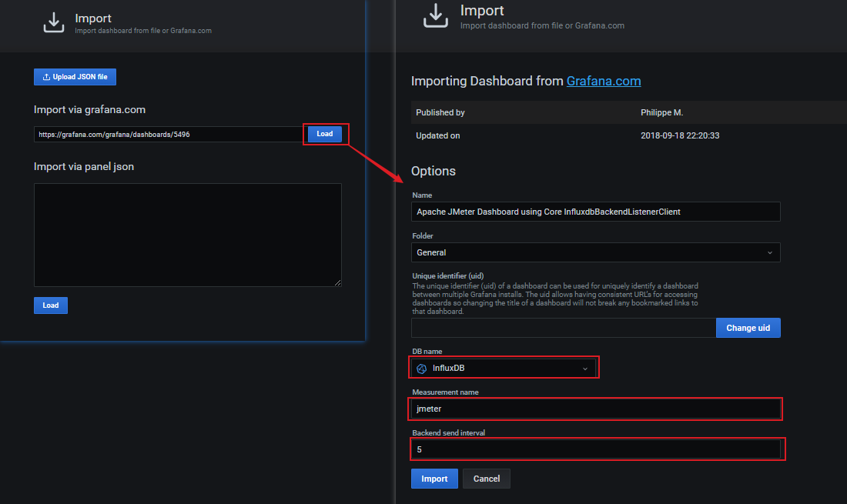Image resolution: width=847 pixels, height=504 pixels.
Task: Click the Import download icon in left panel header
Action: point(53,22)
